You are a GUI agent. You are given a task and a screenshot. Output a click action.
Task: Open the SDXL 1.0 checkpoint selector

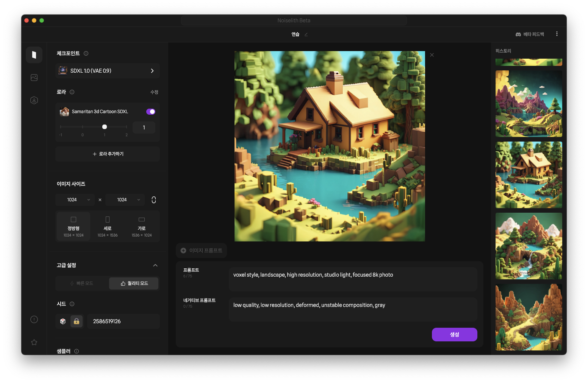[108, 71]
